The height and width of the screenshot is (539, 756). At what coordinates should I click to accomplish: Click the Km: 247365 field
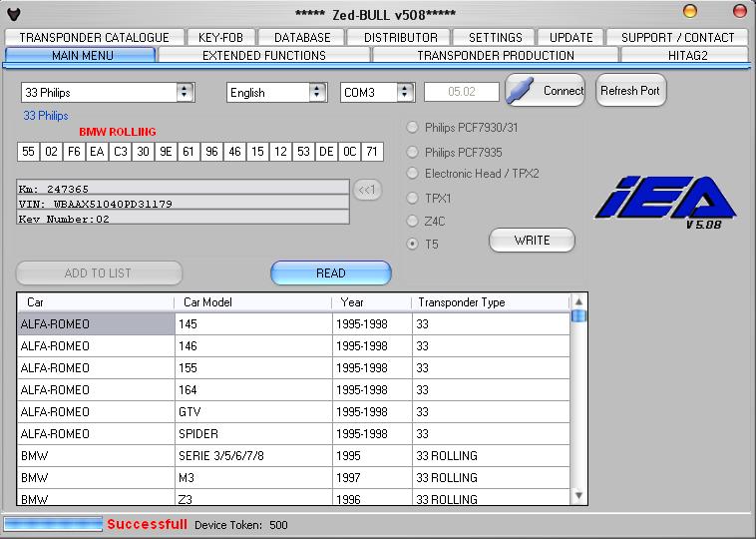tap(183, 188)
